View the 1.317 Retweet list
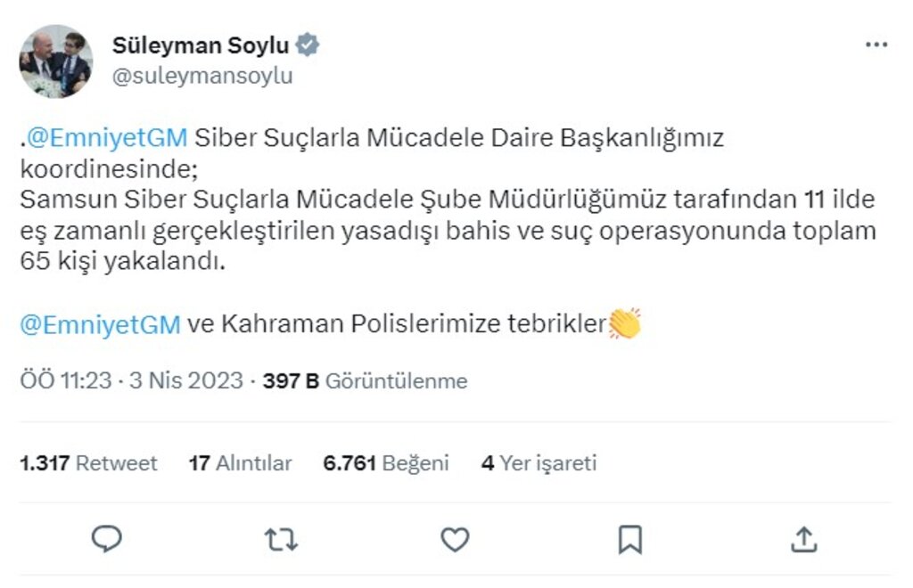The height and width of the screenshot is (588, 913). pos(88,463)
